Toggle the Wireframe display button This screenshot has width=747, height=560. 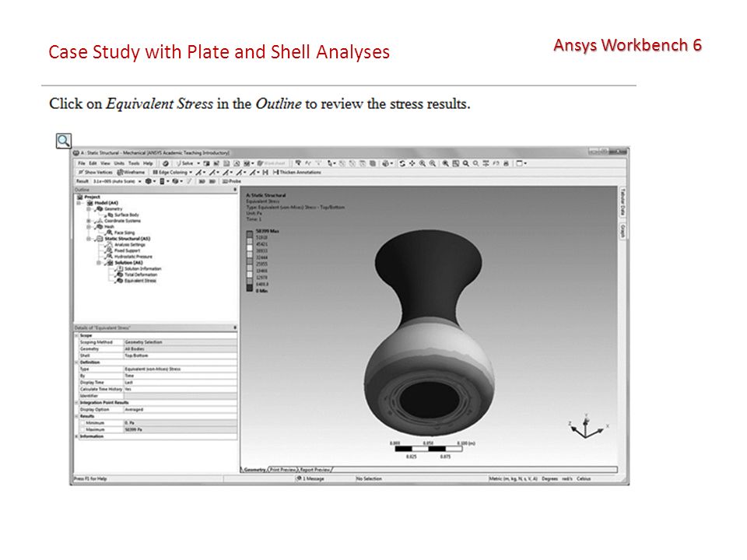(131, 173)
